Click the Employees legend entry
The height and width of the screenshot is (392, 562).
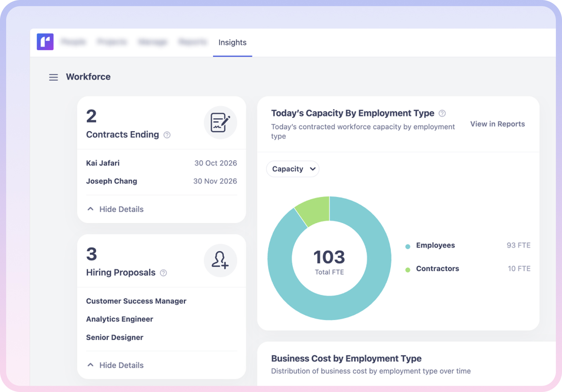click(x=468, y=245)
